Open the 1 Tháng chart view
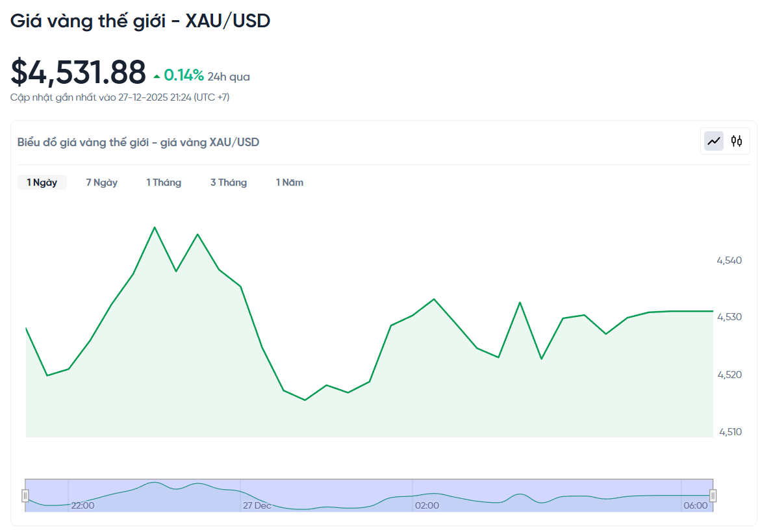The width and height of the screenshot is (760, 532). point(164,183)
